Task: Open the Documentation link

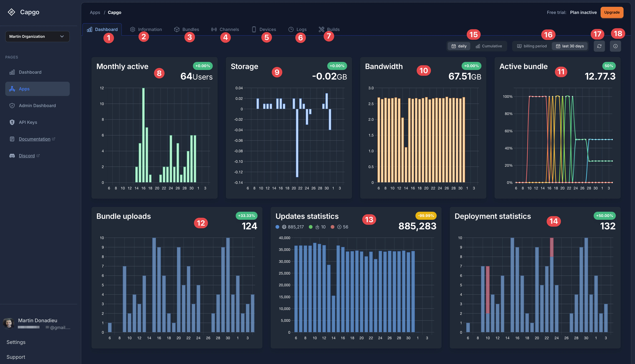Action: tap(35, 139)
